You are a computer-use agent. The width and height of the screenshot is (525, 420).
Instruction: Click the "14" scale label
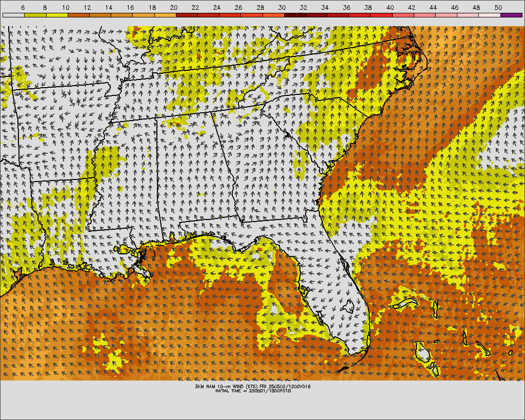[109, 7]
